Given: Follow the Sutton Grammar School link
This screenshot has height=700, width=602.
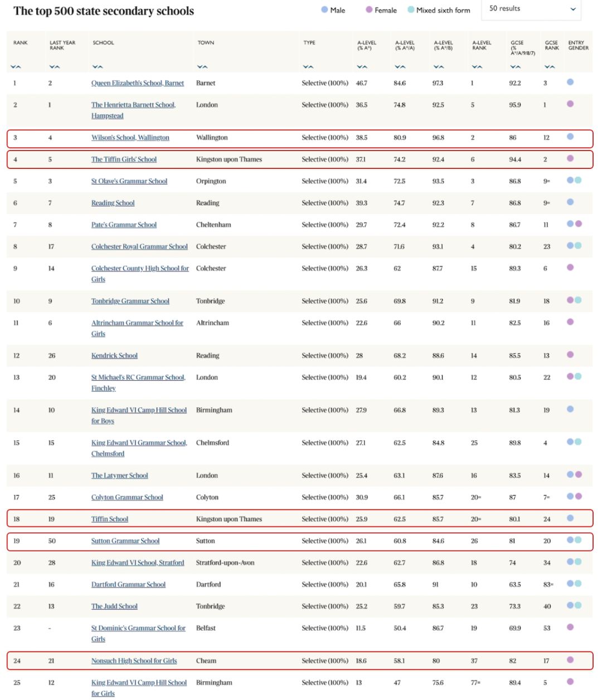Looking at the screenshot, I should coord(125,541).
